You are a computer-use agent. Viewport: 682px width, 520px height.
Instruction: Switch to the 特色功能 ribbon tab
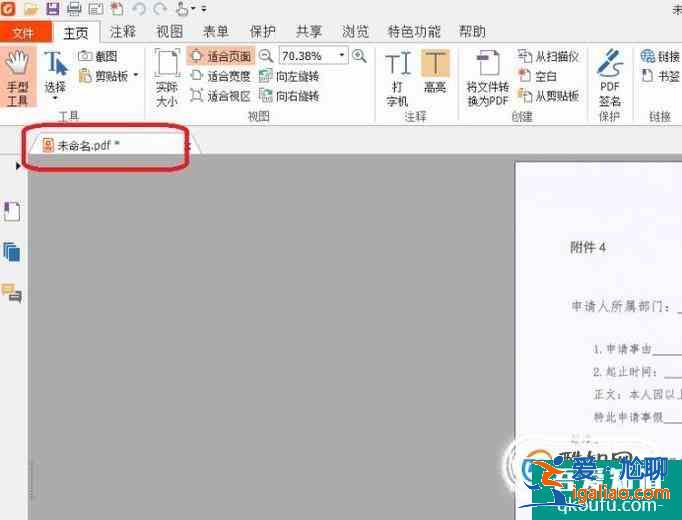414,32
